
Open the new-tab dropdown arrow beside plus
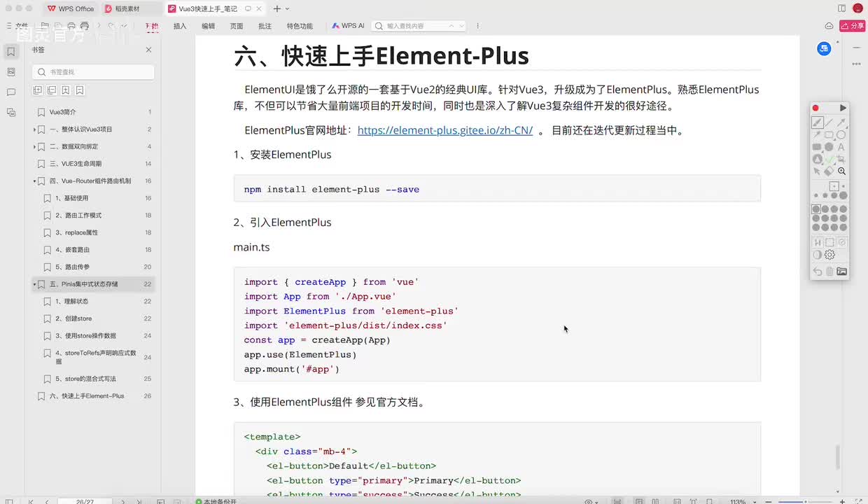[x=288, y=8]
